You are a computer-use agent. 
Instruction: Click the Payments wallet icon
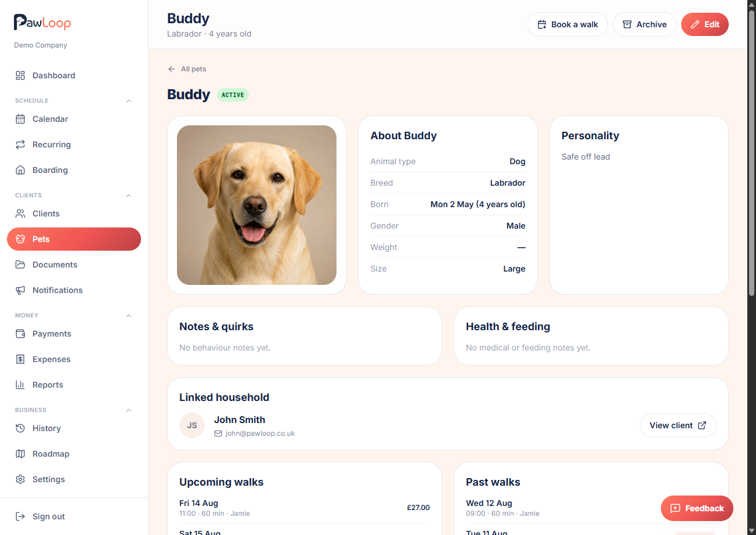click(x=20, y=334)
